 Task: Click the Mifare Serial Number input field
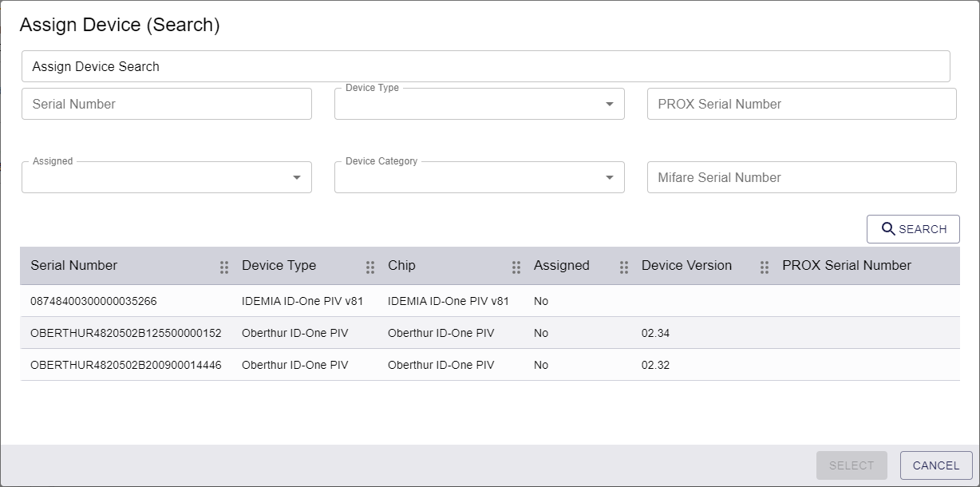tap(801, 176)
